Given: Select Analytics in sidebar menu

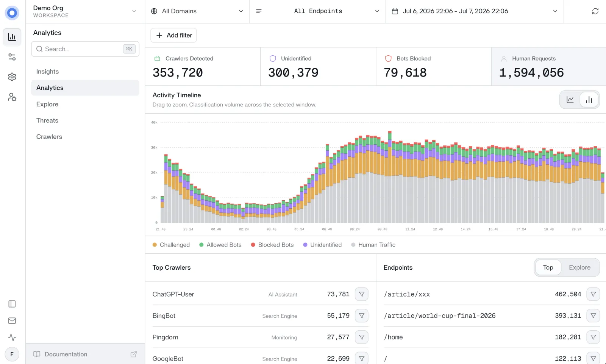Looking at the screenshot, I should [x=85, y=88].
